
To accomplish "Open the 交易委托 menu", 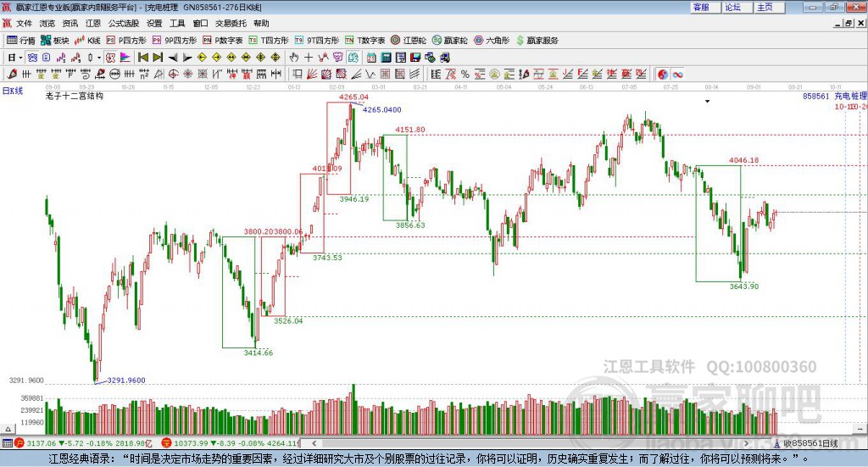I will pos(231,23).
